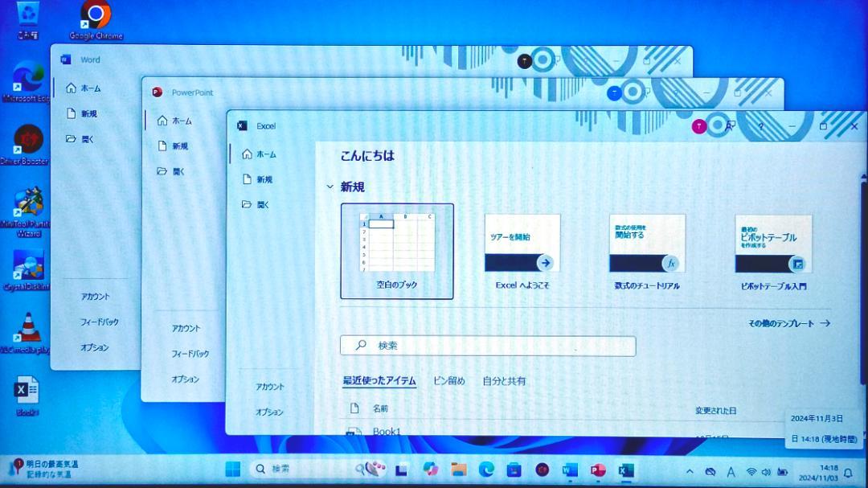Open Microsoft Store from the taskbar
The width and height of the screenshot is (868, 488).
click(514, 470)
